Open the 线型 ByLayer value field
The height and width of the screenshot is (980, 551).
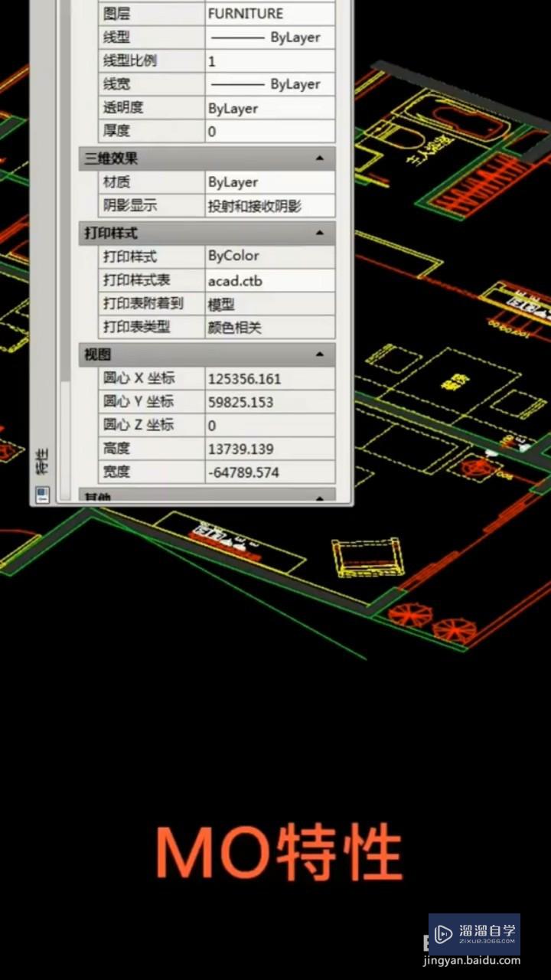tap(270, 37)
